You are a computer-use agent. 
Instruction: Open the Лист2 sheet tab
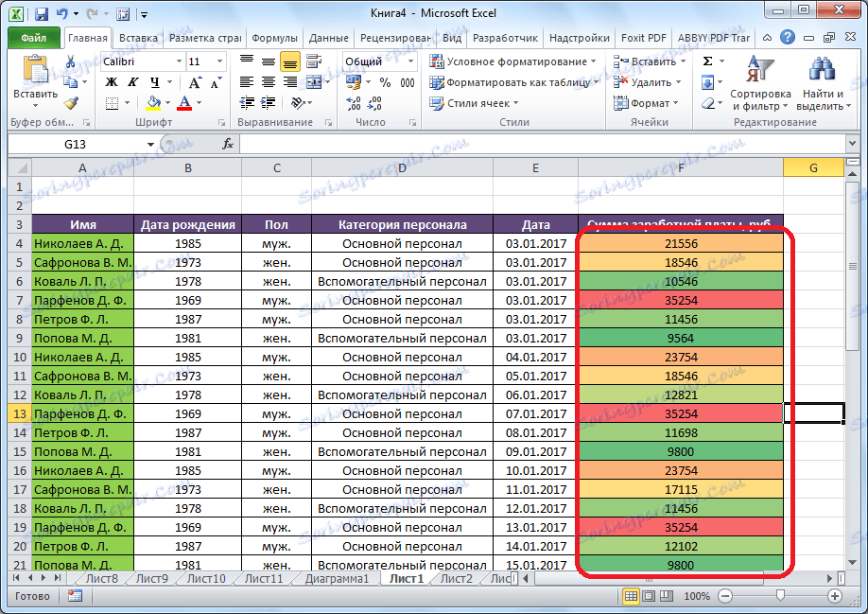(x=456, y=578)
